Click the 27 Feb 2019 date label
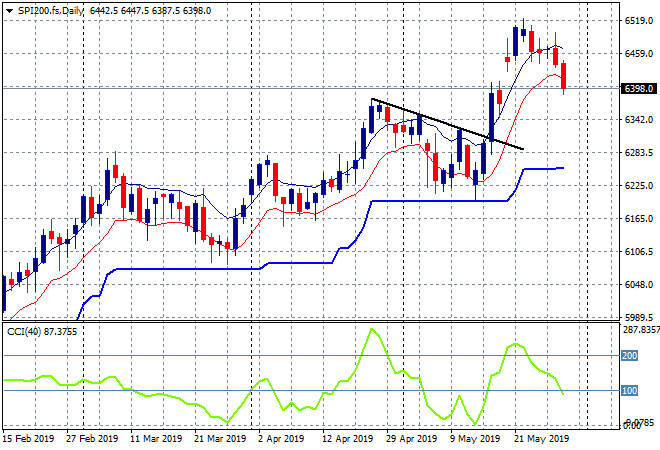This screenshot has width=660, height=450. [92, 439]
